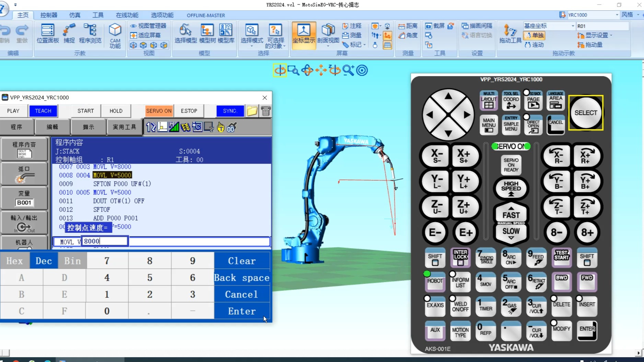Select the rotate view tool in viewport toolbar

[x=280, y=70]
